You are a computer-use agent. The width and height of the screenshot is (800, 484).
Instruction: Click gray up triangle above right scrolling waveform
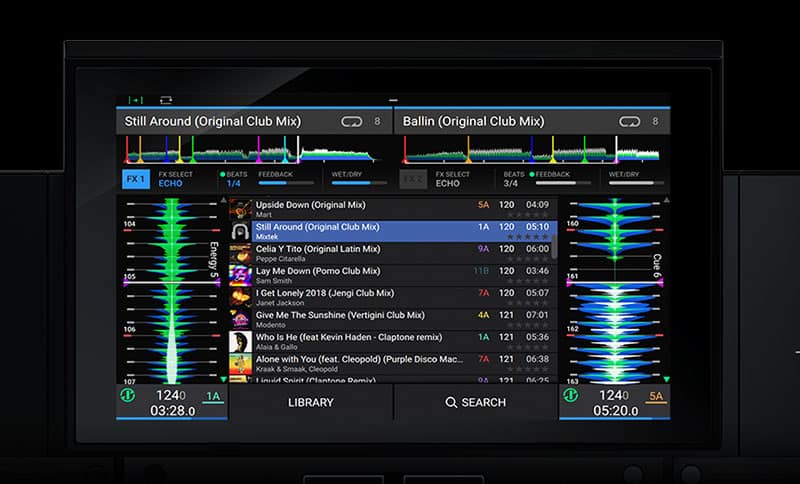(666, 200)
